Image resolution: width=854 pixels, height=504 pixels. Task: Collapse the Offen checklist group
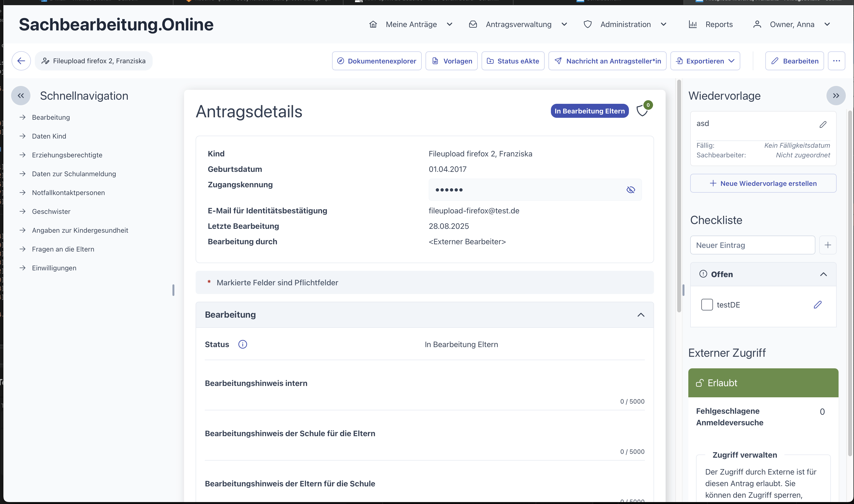(x=823, y=274)
